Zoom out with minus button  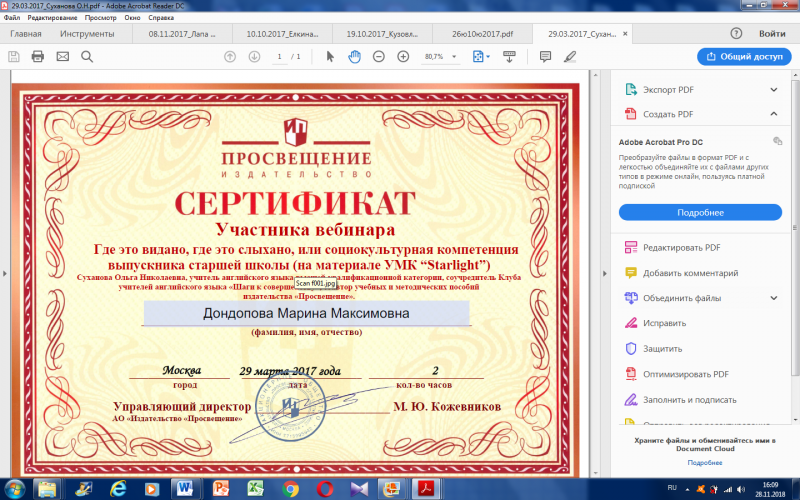click(379, 57)
